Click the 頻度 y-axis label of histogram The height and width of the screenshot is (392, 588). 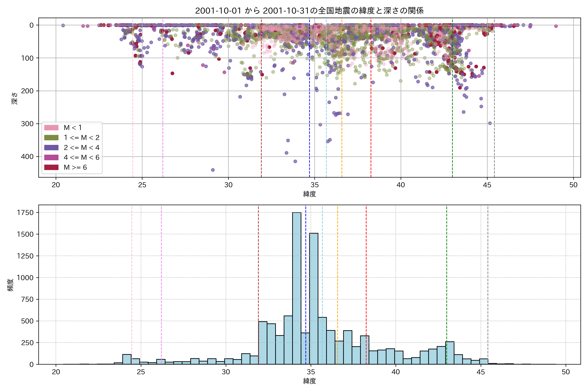pyautogui.click(x=10, y=285)
